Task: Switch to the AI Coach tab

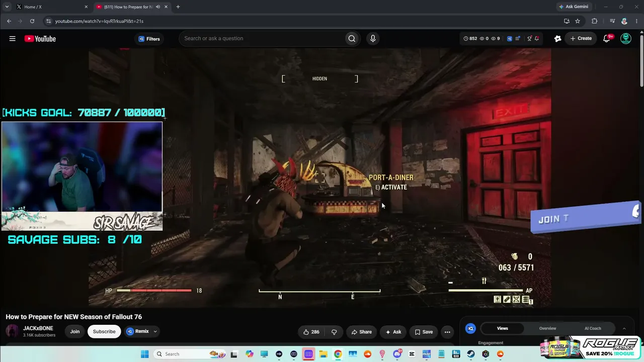Action: [x=593, y=328]
